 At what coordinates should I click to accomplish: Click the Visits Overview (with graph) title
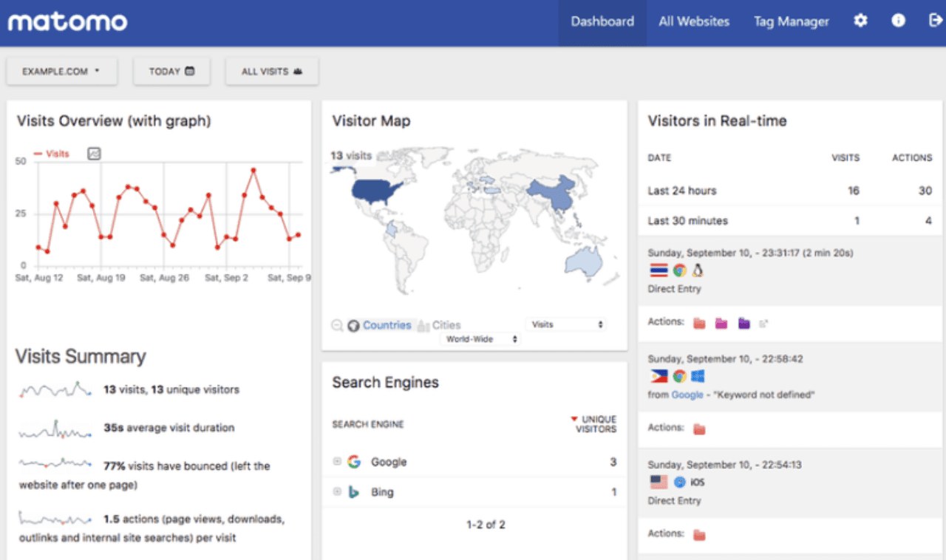[114, 121]
